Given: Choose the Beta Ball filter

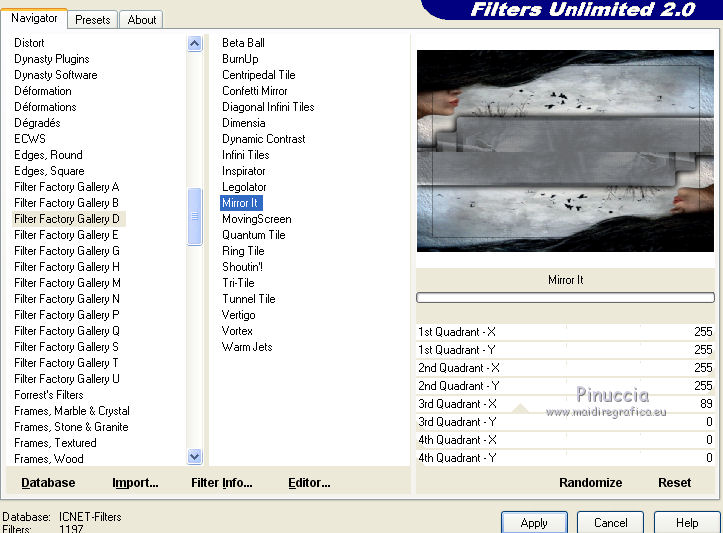Looking at the screenshot, I should [243, 43].
